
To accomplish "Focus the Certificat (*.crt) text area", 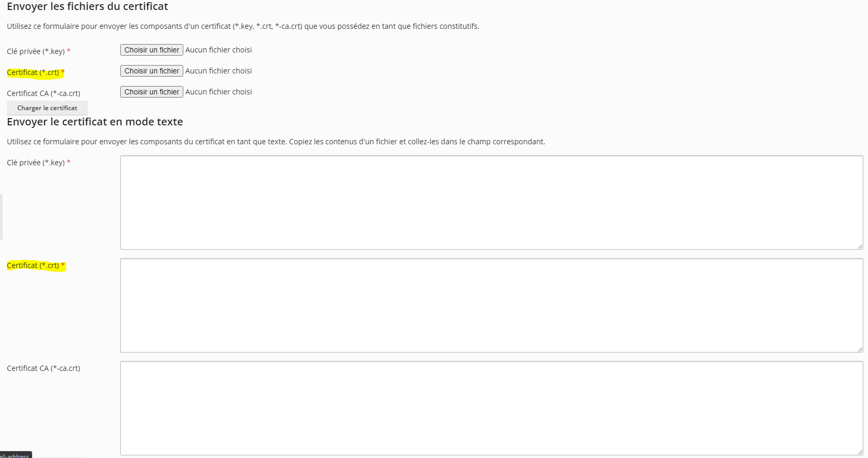I will (x=491, y=305).
